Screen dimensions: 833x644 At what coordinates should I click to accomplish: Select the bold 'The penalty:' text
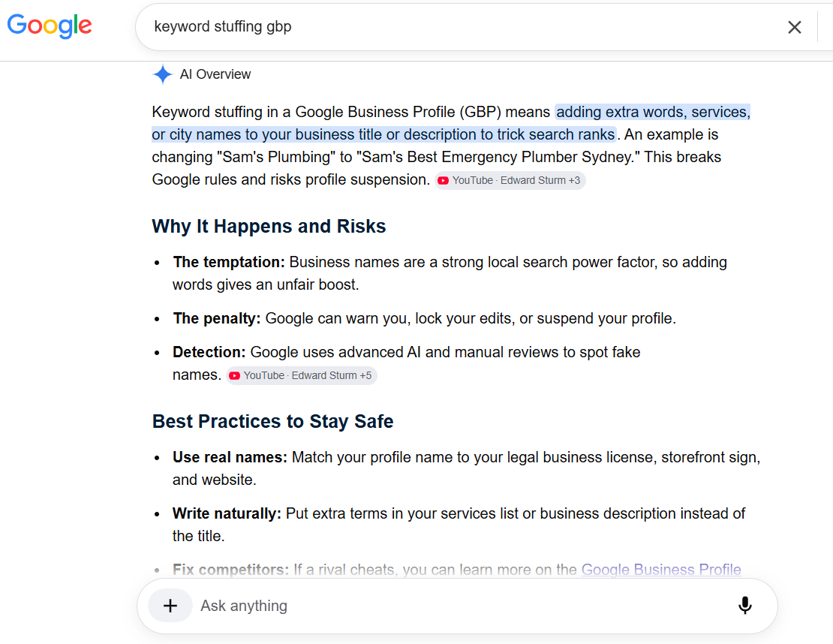[x=217, y=318]
